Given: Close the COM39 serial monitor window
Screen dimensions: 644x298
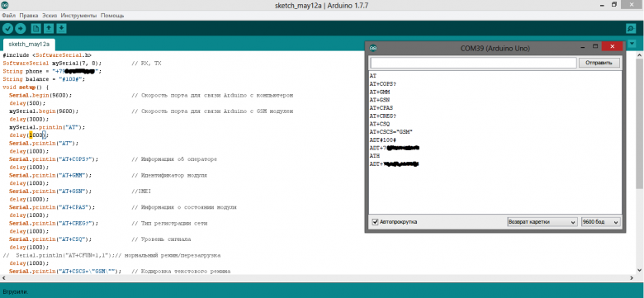Looking at the screenshot, I should tap(613, 46).
